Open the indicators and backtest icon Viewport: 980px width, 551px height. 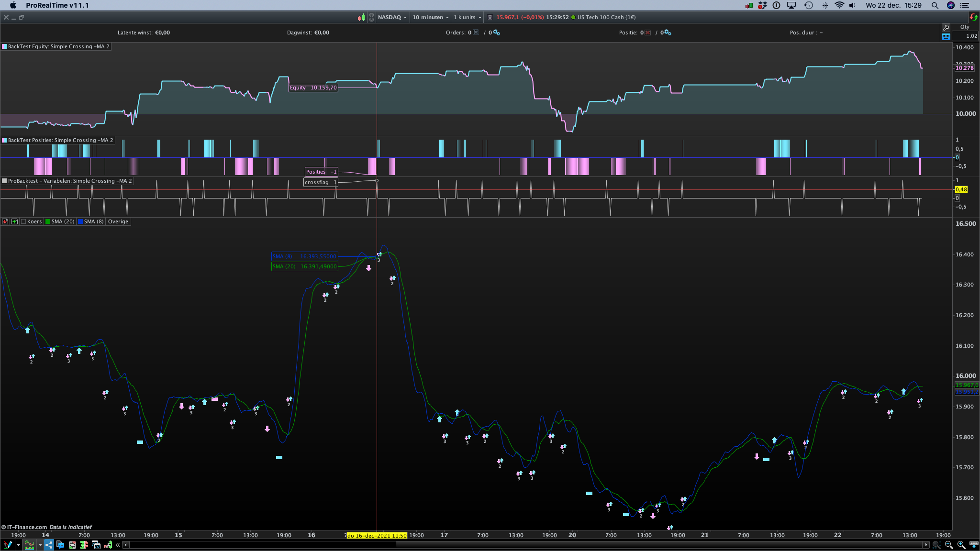coord(29,545)
